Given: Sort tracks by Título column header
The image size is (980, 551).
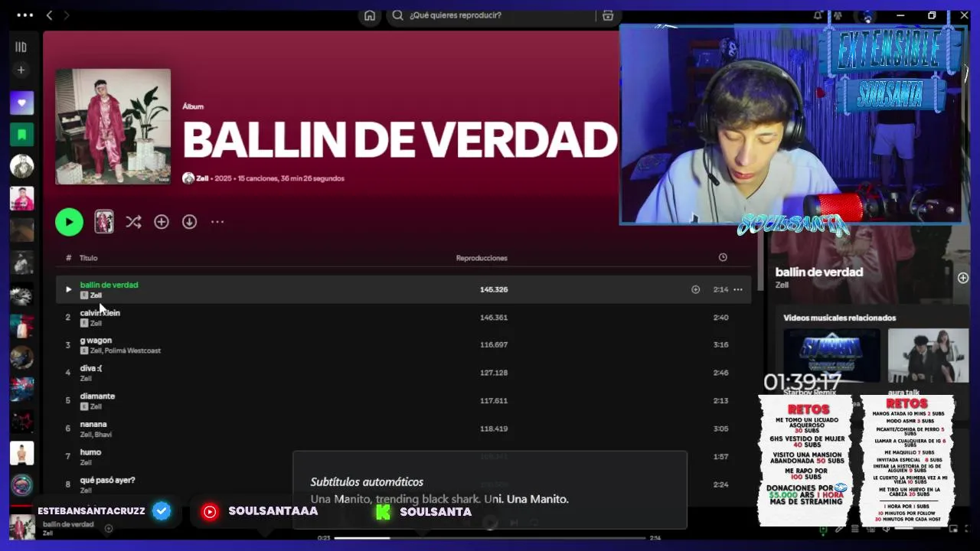Looking at the screenshot, I should (x=88, y=258).
